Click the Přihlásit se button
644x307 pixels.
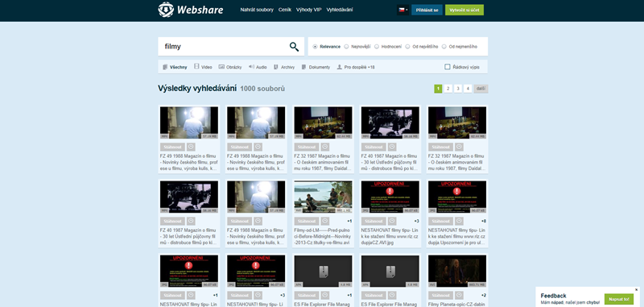(427, 10)
